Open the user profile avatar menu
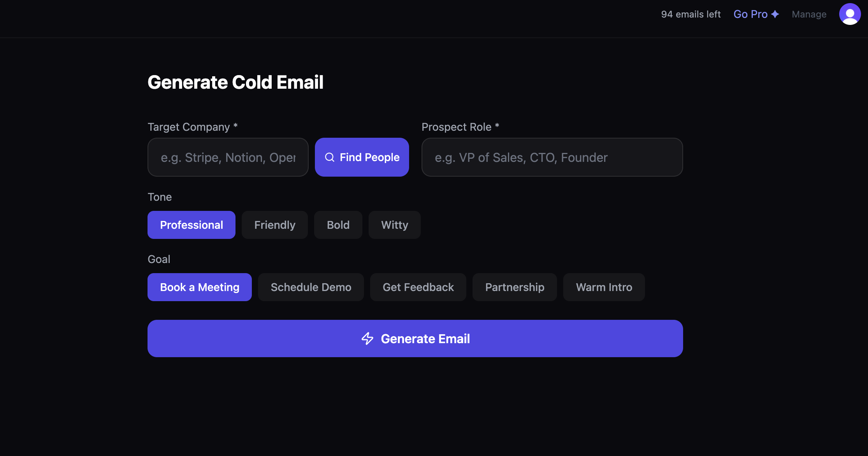The height and width of the screenshot is (456, 868). (850, 14)
